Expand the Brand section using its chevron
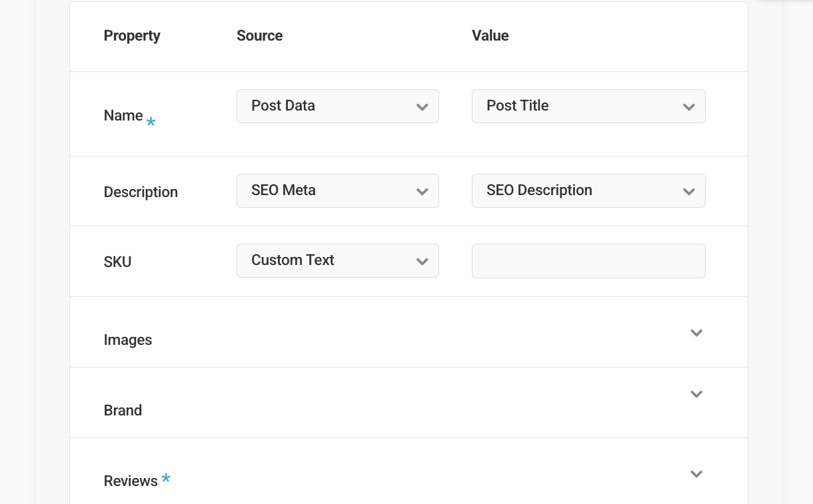This screenshot has width=813, height=504. click(696, 394)
